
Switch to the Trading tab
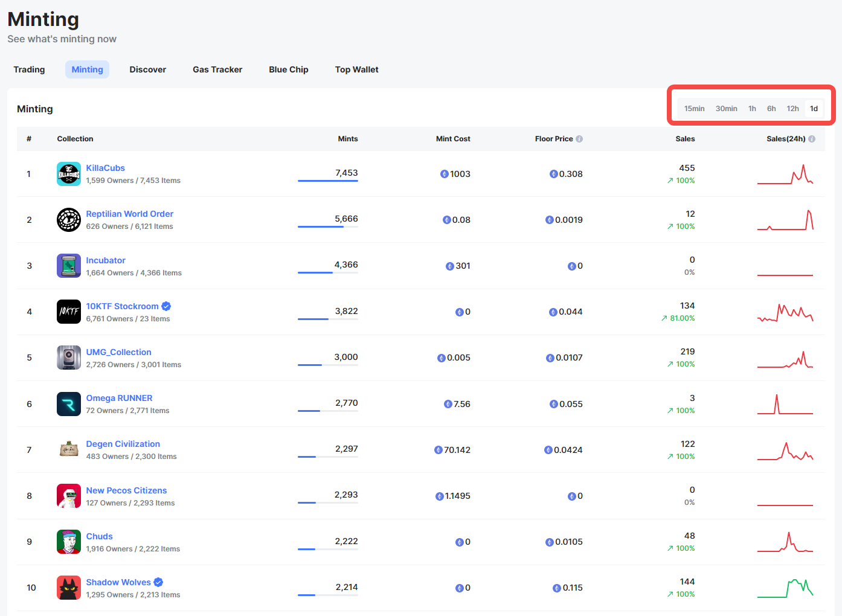pos(29,69)
